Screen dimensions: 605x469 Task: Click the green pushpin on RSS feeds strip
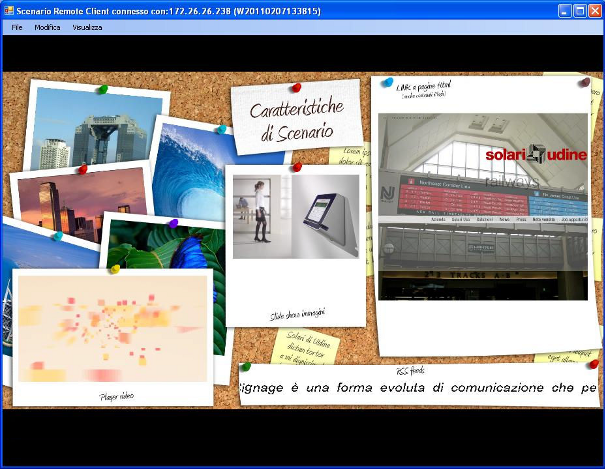(x=245, y=367)
